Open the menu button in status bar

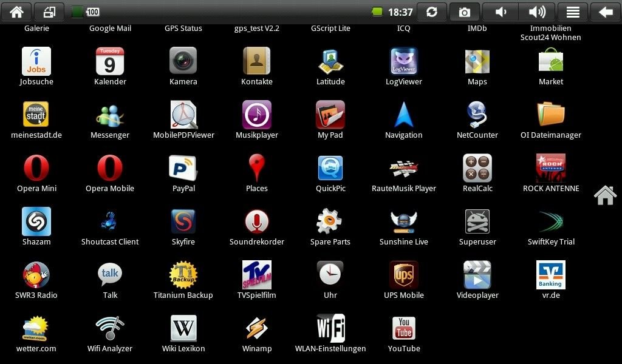click(x=573, y=12)
